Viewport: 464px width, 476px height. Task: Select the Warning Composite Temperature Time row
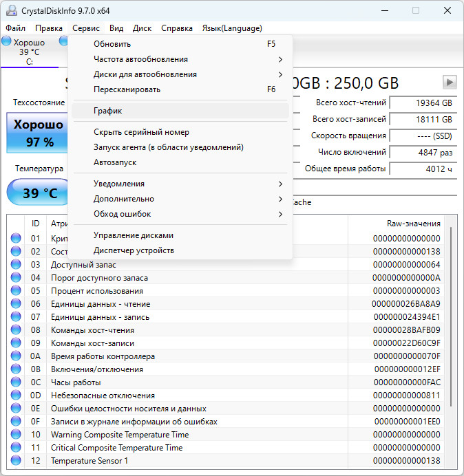pos(225,434)
